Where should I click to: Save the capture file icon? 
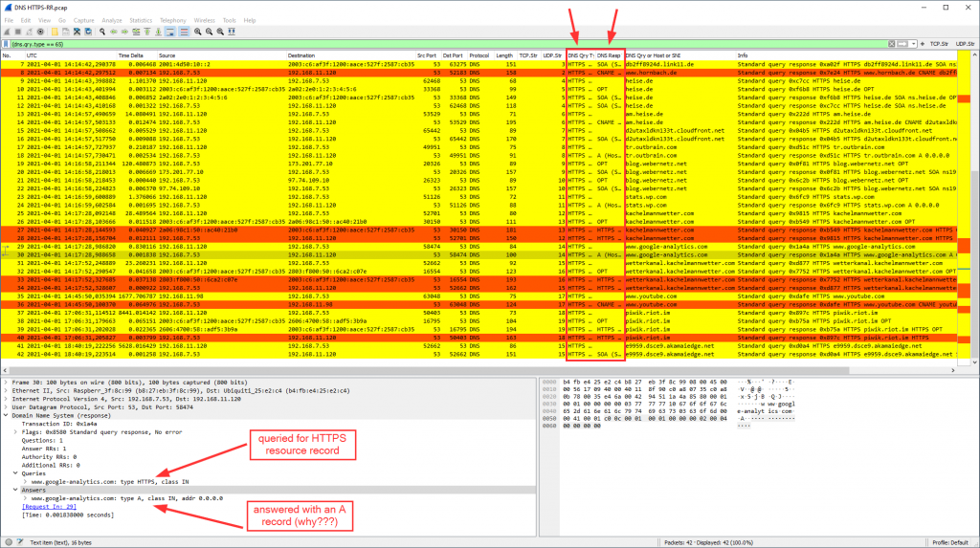click(66, 32)
